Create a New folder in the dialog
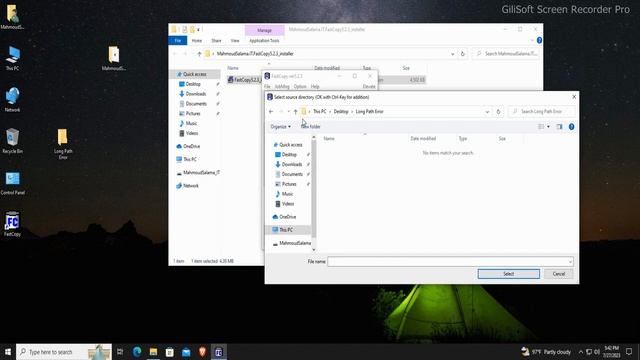 pos(311,127)
